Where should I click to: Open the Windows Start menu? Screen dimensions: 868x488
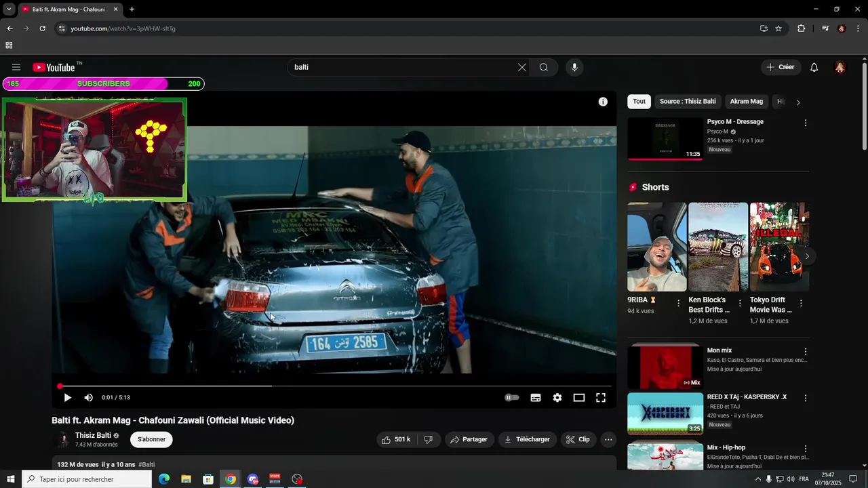pos(11,479)
